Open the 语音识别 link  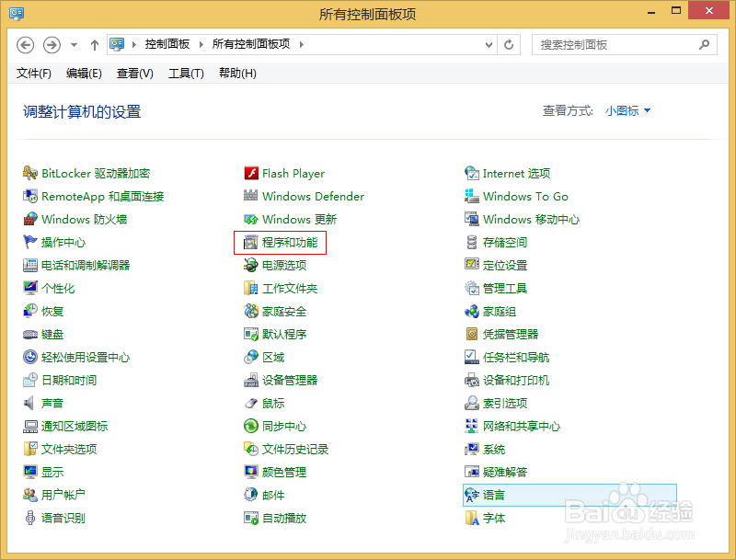pos(63,518)
